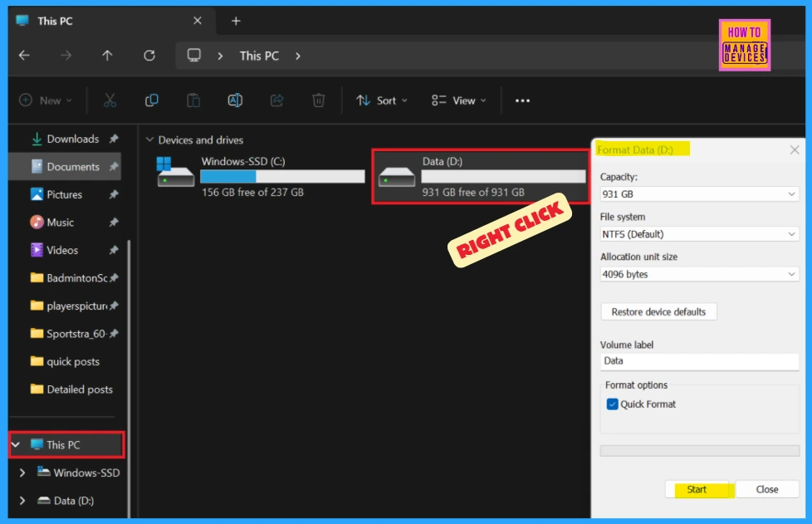Click the Delete trash icon
Image resolution: width=812 pixels, height=524 pixels.
[319, 100]
